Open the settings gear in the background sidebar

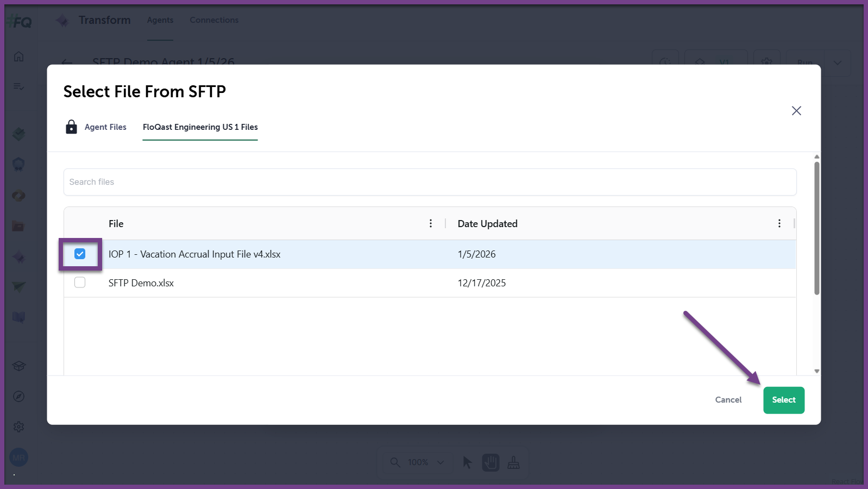point(19,427)
